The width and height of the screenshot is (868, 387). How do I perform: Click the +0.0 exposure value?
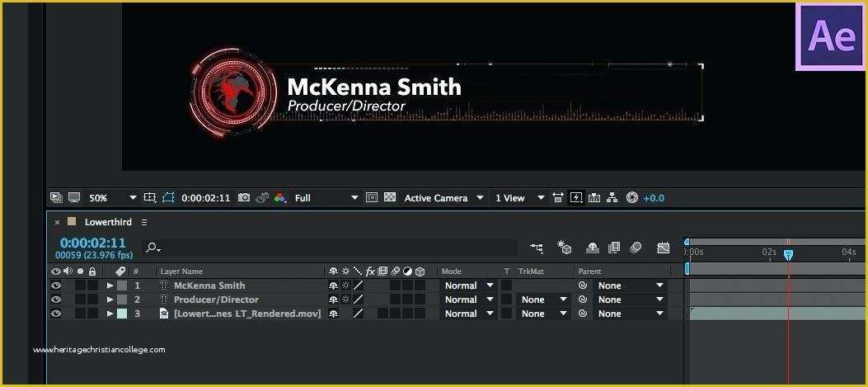(654, 197)
